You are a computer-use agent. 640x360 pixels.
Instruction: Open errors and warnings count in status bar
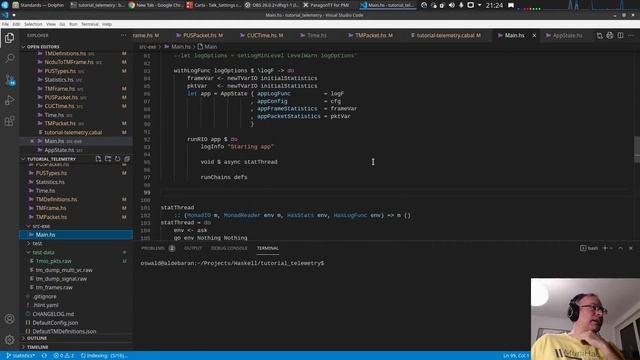64,356
